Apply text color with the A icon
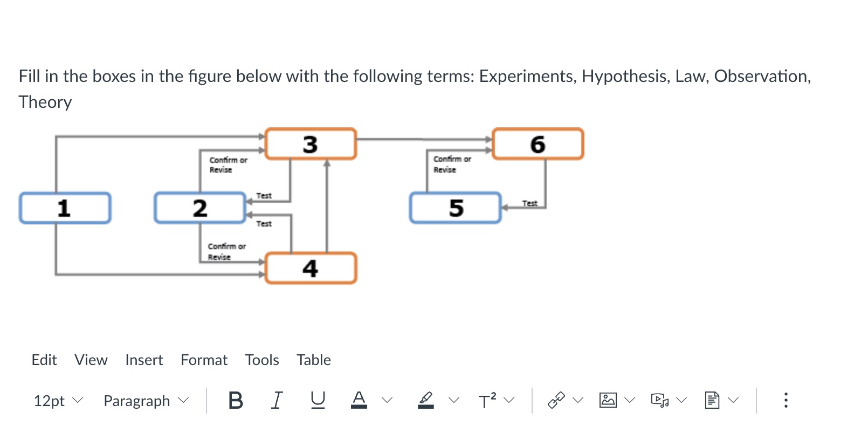 click(x=360, y=398)
